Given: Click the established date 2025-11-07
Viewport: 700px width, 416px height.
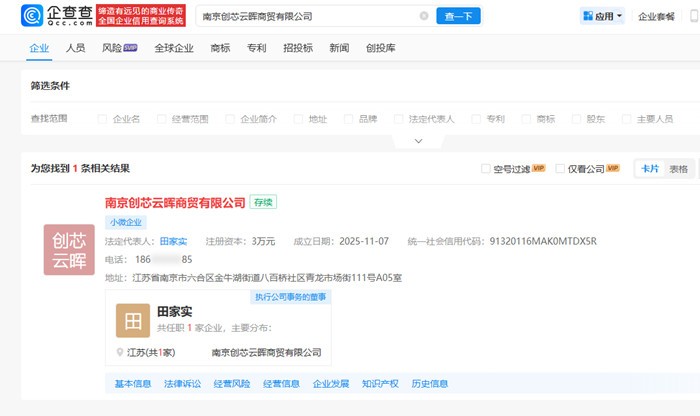Looking at the screenshot, I should pyautogui.click(x=364, y=241).
